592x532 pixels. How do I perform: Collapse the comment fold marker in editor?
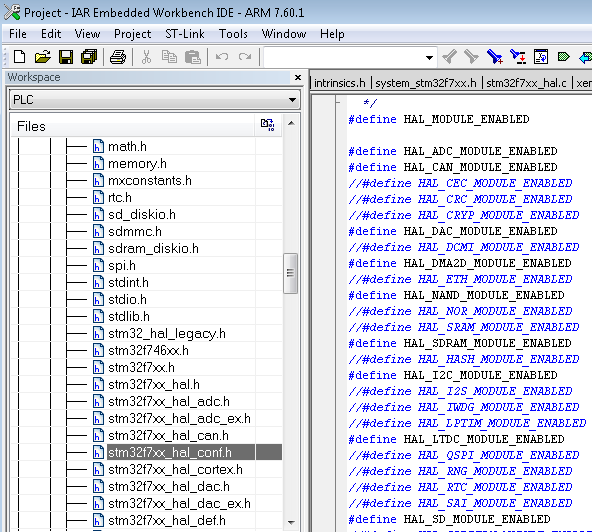point(338,102)
